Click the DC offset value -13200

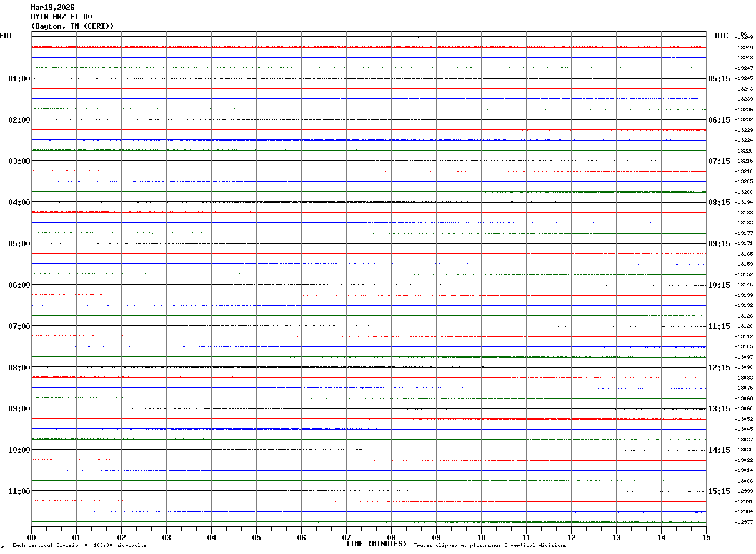pyautogui.click(x=744, y=192)
